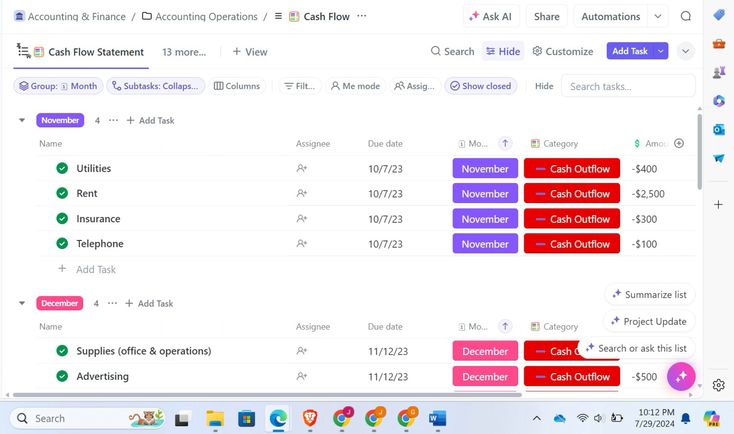Toggle Me mode filter

(355, 86)
